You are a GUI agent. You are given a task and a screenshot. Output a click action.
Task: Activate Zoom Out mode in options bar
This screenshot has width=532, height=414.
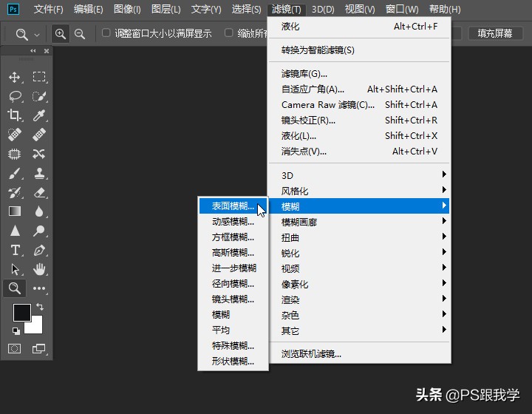tap(80, 33)
